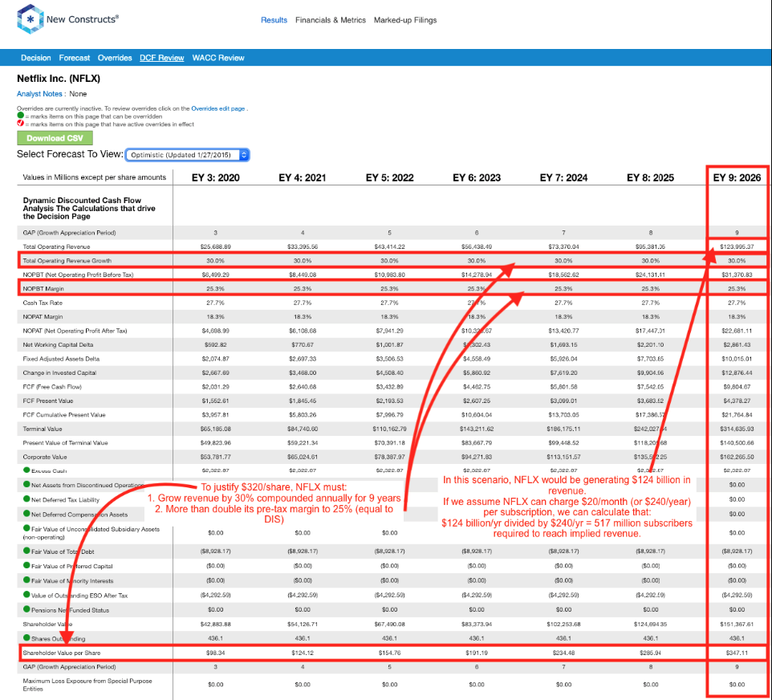Image resolution: width=772 pixels, height=700 pixels.
Task: Click the $65,186.08 terminal value cell
Action: (216, 429)
